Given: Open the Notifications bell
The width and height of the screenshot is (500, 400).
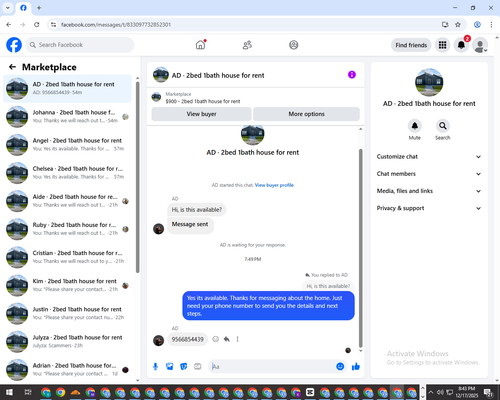Looking at the screenshot, I should pos(461,45).
